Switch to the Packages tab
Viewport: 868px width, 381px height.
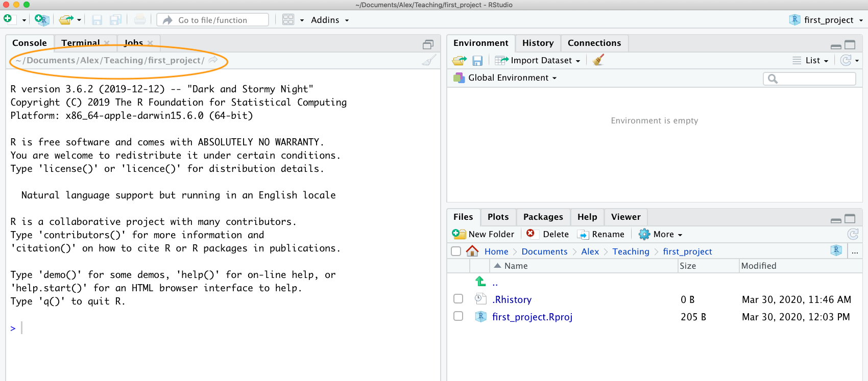point(543,217)
